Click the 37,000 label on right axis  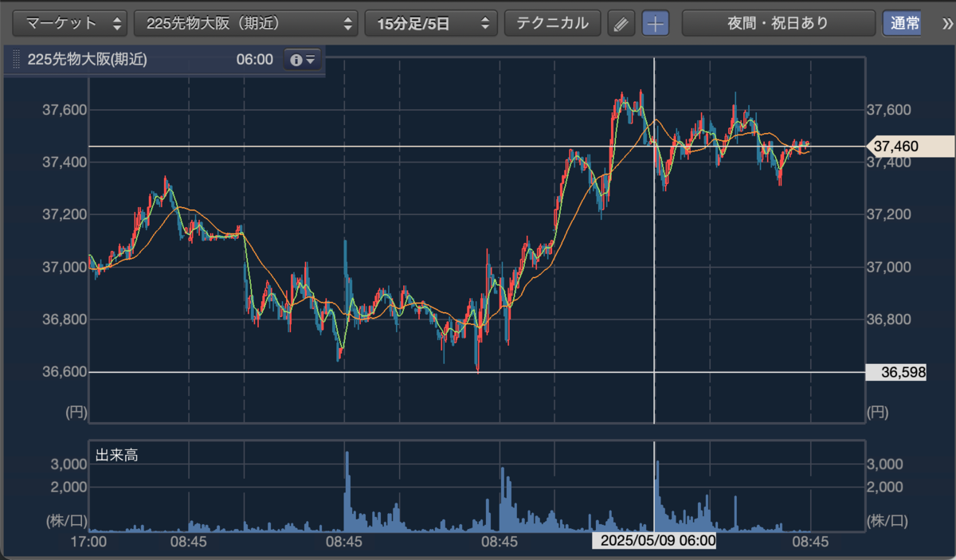pyautogui.click(x=888, y=267)
